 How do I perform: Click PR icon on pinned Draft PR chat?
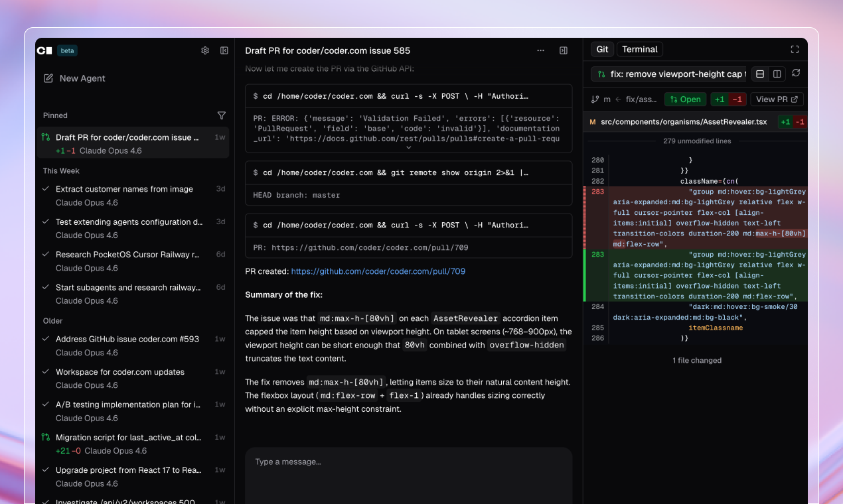46,137
